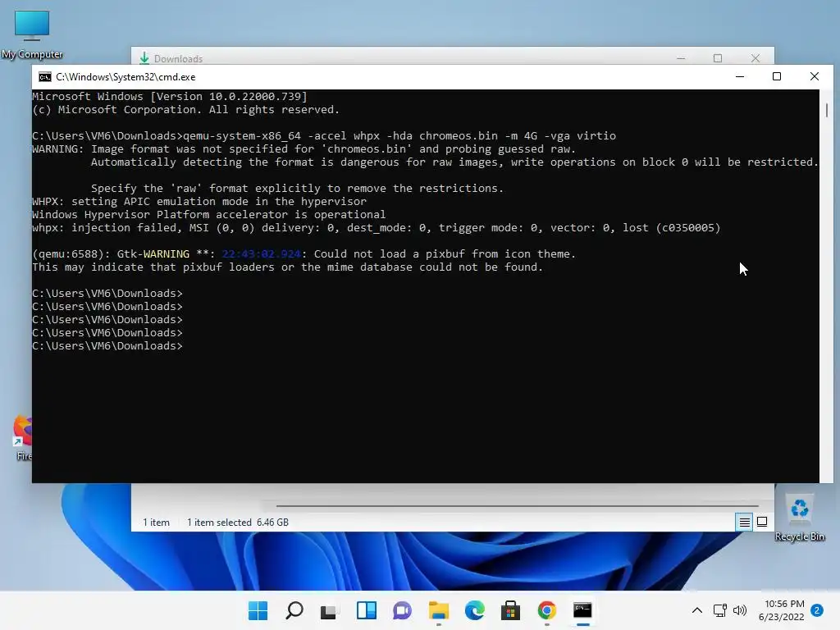840x630 pixels.
Task: Launch Chat app from taskbar
Action: tap(402, 610)
